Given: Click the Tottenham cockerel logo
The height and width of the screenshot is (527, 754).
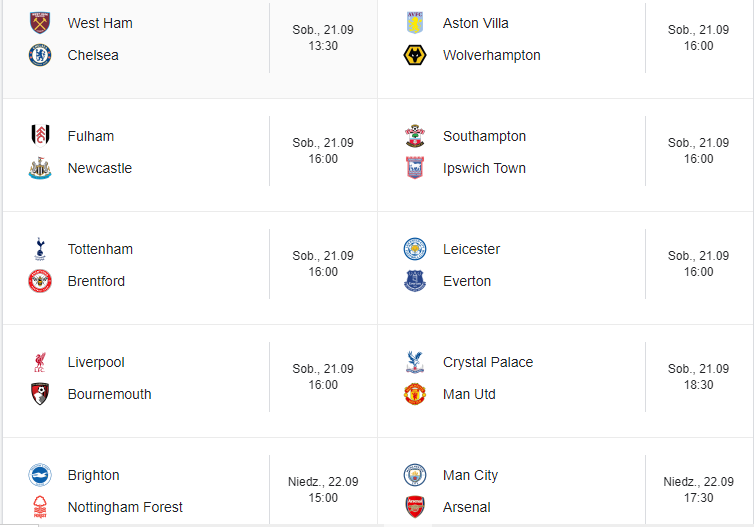Looking at the screenshot, I should click(40, 249).
